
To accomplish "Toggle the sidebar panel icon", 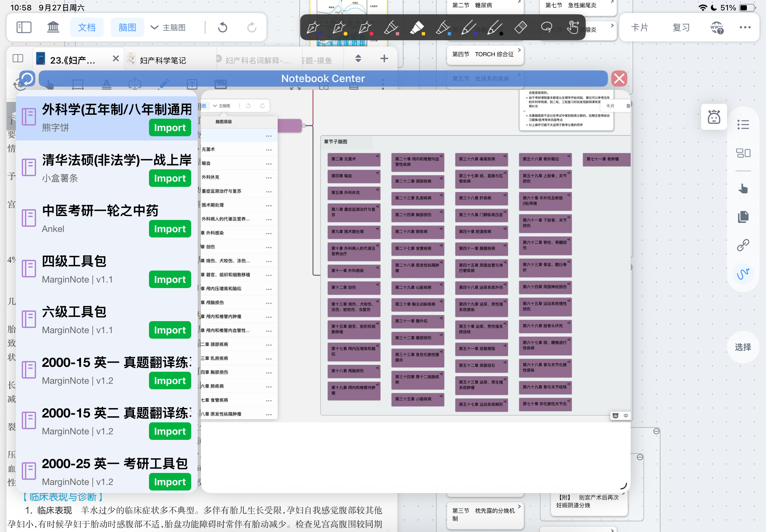I will pyautogui.click(x=24, y=27).
